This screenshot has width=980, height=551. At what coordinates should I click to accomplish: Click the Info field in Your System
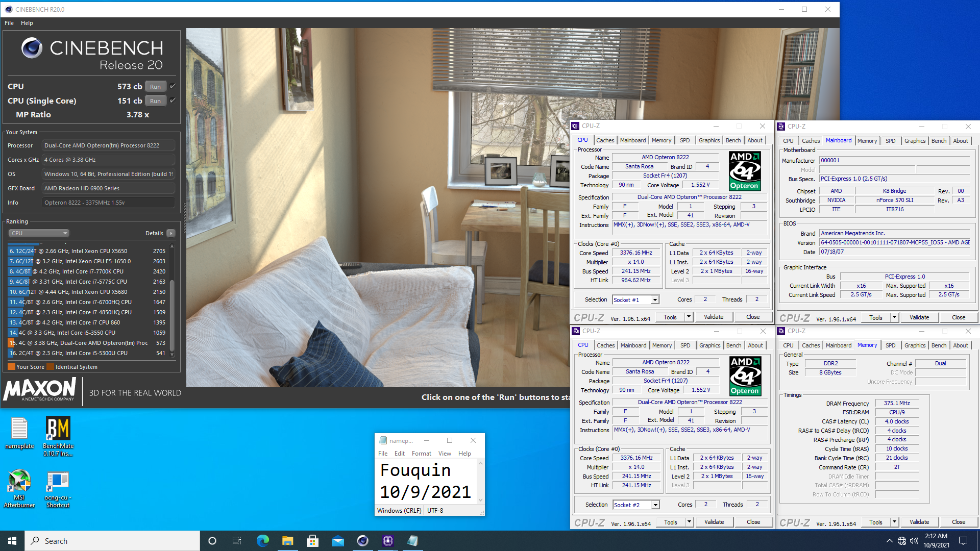[x=108, y=203]
